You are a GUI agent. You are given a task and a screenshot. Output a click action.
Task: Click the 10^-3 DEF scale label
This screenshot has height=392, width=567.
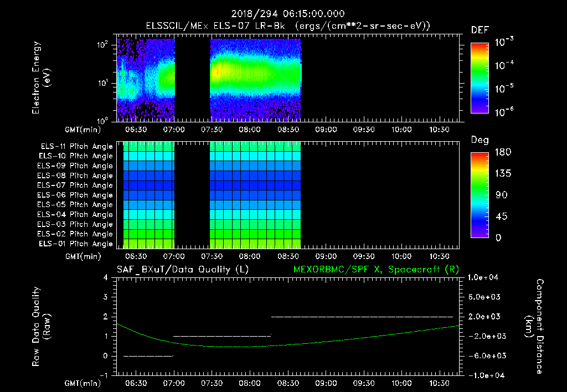[504, 42]
